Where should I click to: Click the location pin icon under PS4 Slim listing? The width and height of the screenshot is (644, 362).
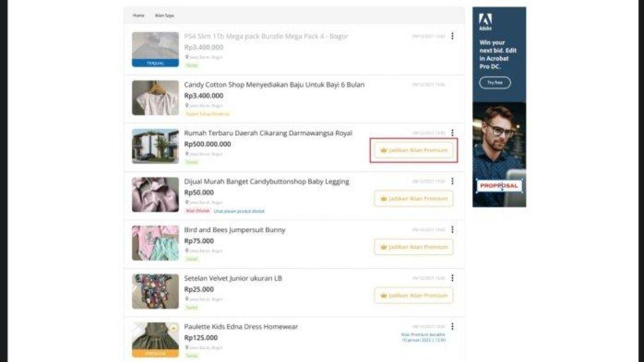coord(187,56)
